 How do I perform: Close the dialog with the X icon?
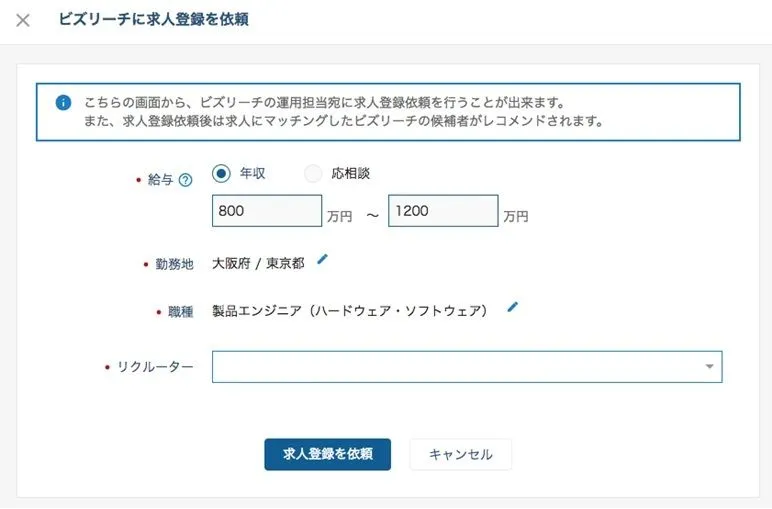[23, 20]
